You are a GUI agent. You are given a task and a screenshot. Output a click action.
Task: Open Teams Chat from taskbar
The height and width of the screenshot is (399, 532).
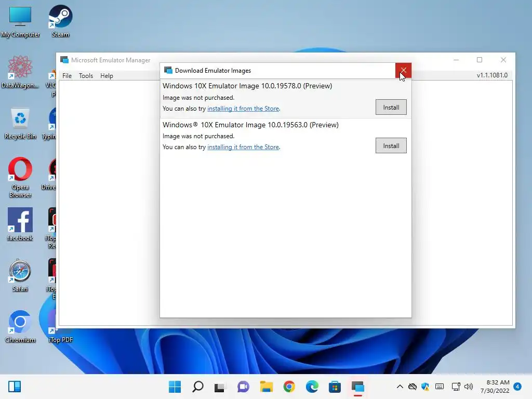pyautogui.click(x=243, y=387)
